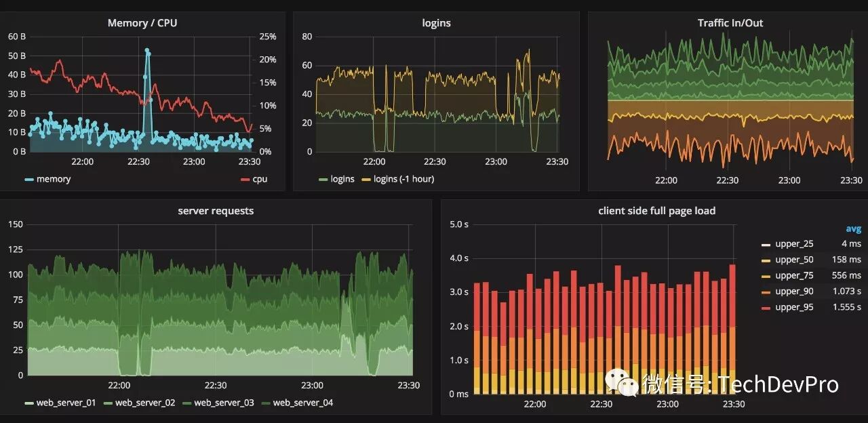Open the Memory / CPU panel title
The width and height of the screenshot is (868, 423).
click(142, 23)
